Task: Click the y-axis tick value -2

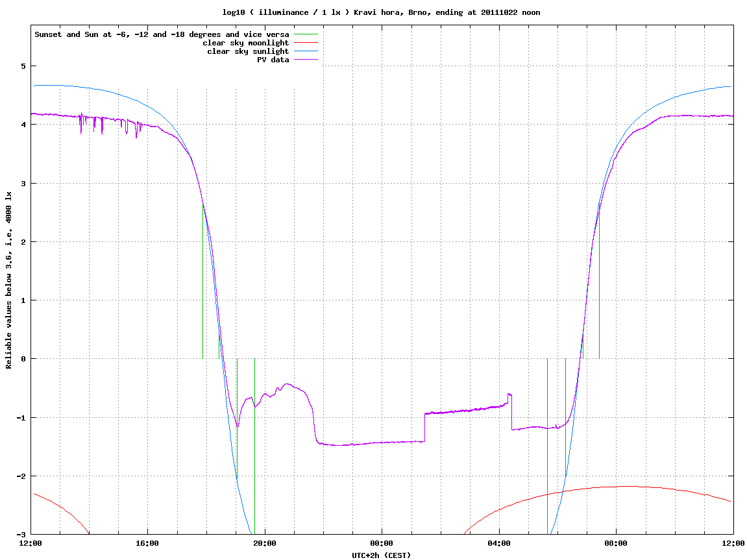Action: pyautogui.click(x=21, y=476)
